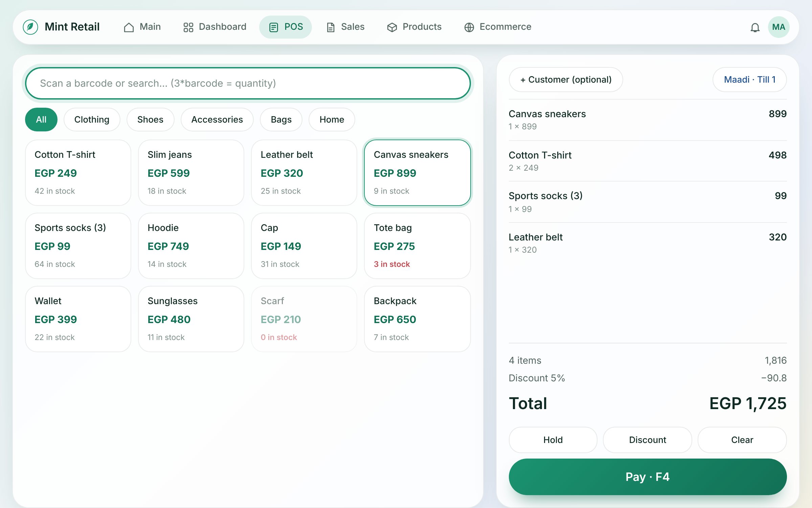Select the out-of-stock Scarf card

click(304, 319)
